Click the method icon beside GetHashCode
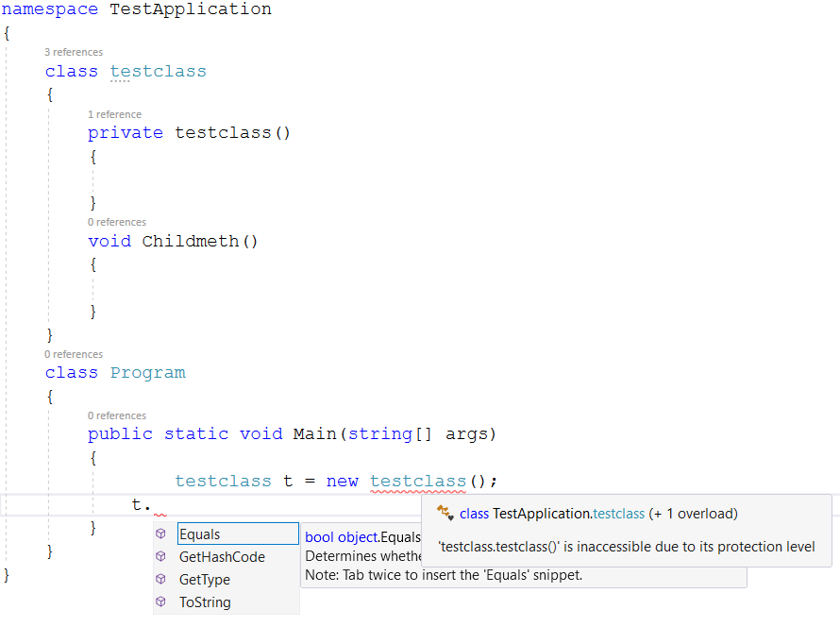 tap(160, 556)
